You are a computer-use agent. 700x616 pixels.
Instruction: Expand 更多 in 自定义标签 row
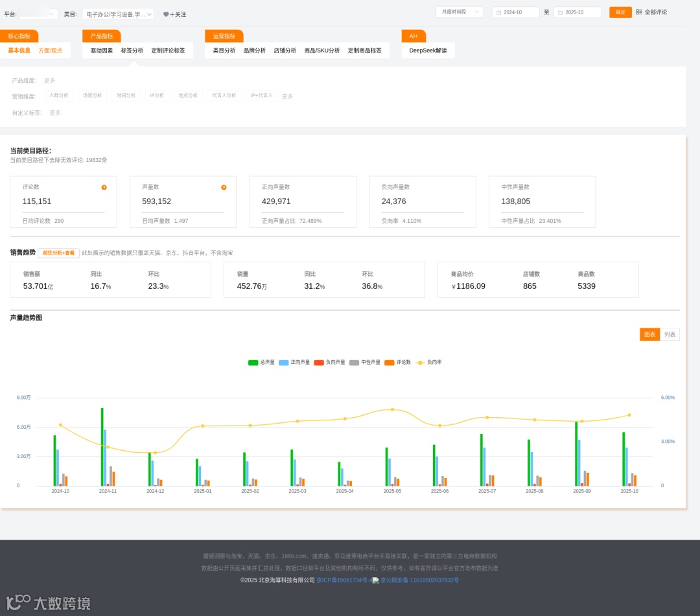pos(55,113)
